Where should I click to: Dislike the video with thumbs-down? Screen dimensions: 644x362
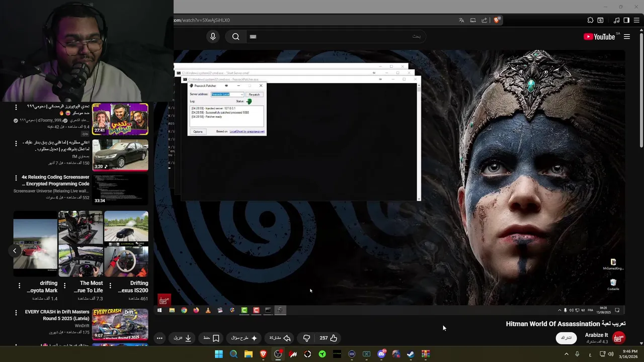pyautogui.click(x=306, y=338)
